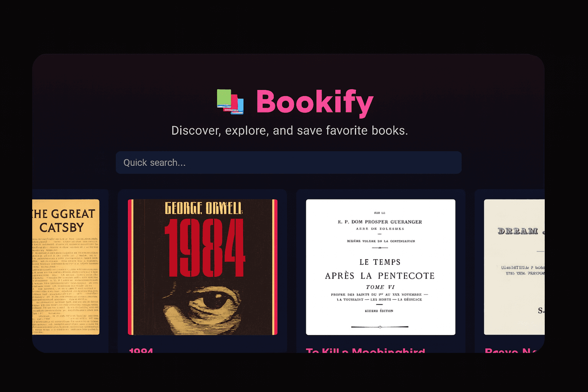
Task: Focus the Quick search input field
Action: tap(289, 163)
